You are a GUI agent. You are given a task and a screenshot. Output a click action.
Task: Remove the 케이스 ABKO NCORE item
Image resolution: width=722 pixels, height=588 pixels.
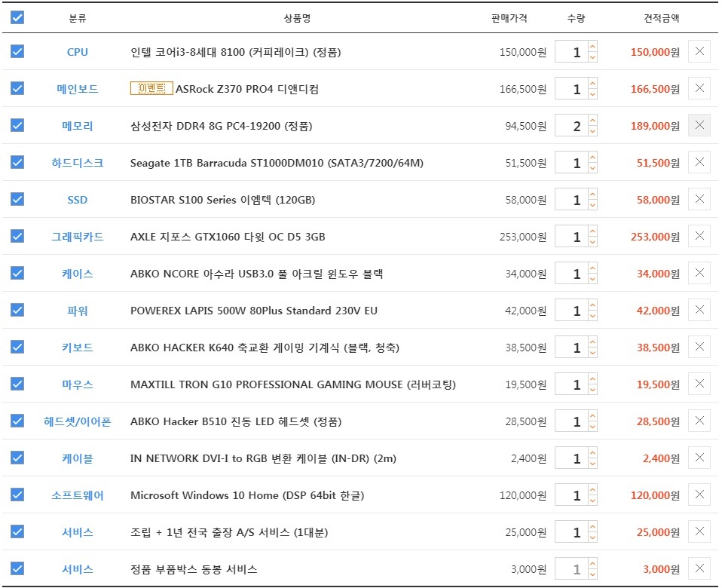[x=699, y=273]
